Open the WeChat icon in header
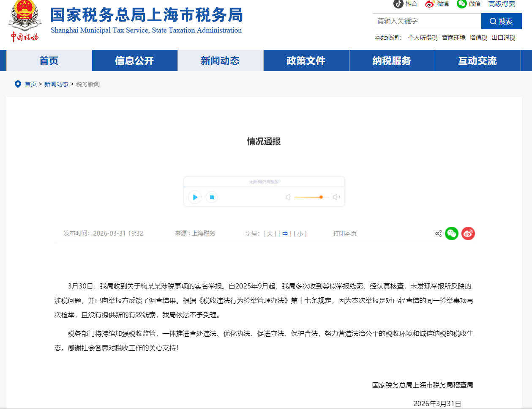The image size is (532, 409). (x=461, y=4)
